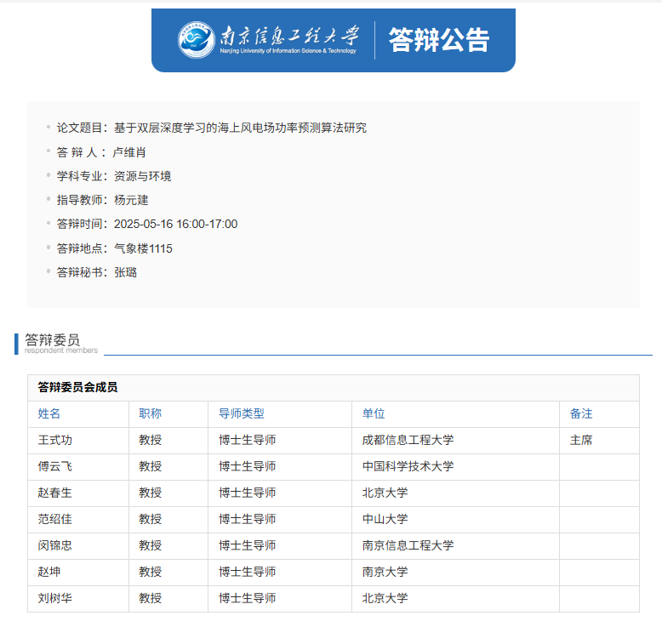Click the defense time 2025-05-16 16:00-17:00
The height and width of the screenshot is (644, 662).
click(175, 224)
